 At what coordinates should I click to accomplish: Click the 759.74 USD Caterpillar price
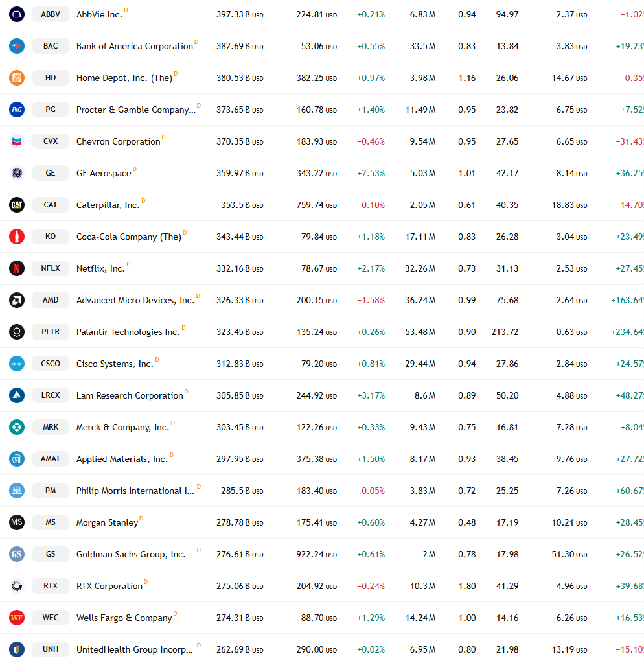(317, 205)
